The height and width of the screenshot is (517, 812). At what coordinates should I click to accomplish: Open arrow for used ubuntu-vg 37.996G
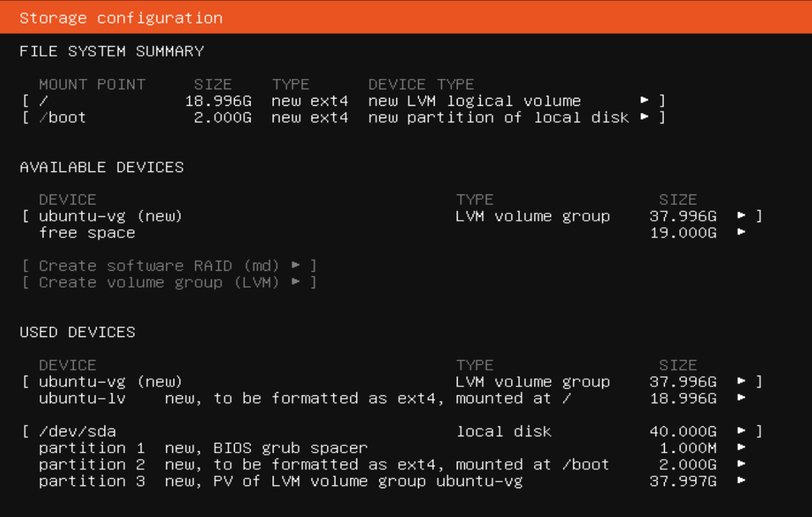pos(742,381)
